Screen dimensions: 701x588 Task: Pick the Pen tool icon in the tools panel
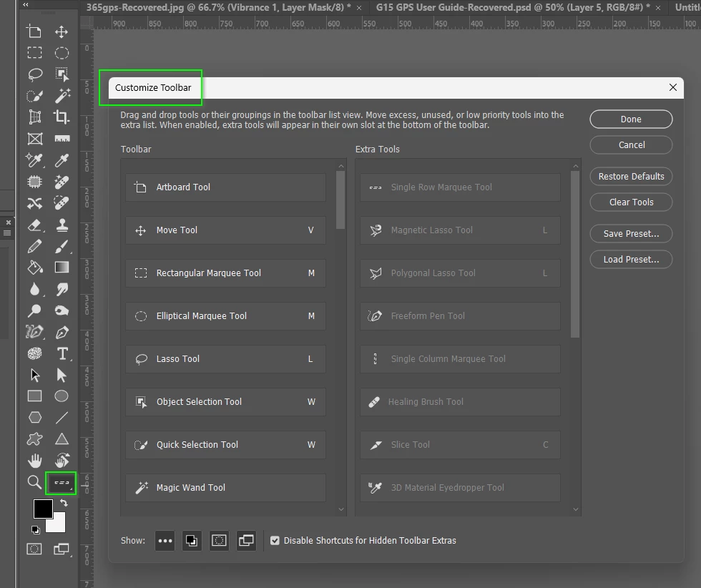pyautogui.click(x=62, y=332)
